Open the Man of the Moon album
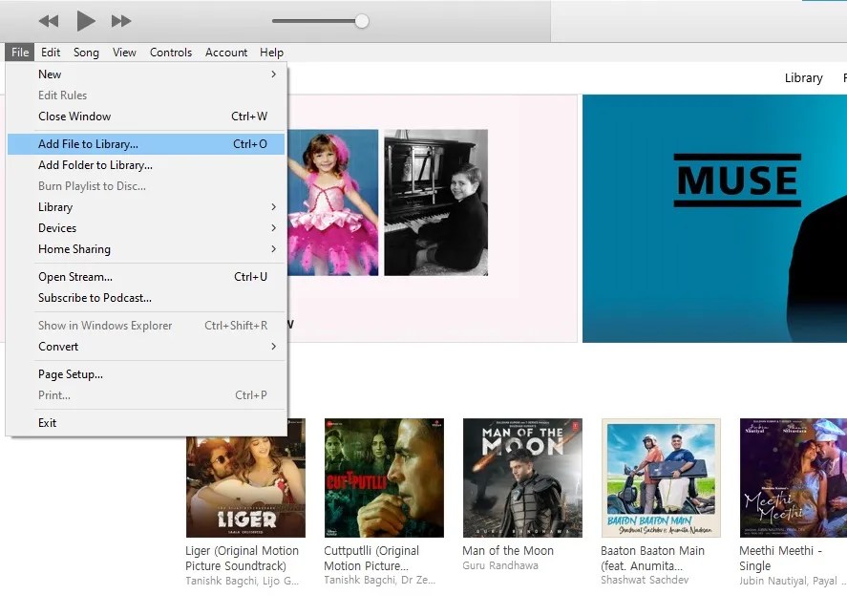The image size is (847, 616). [x=521, y=478]
